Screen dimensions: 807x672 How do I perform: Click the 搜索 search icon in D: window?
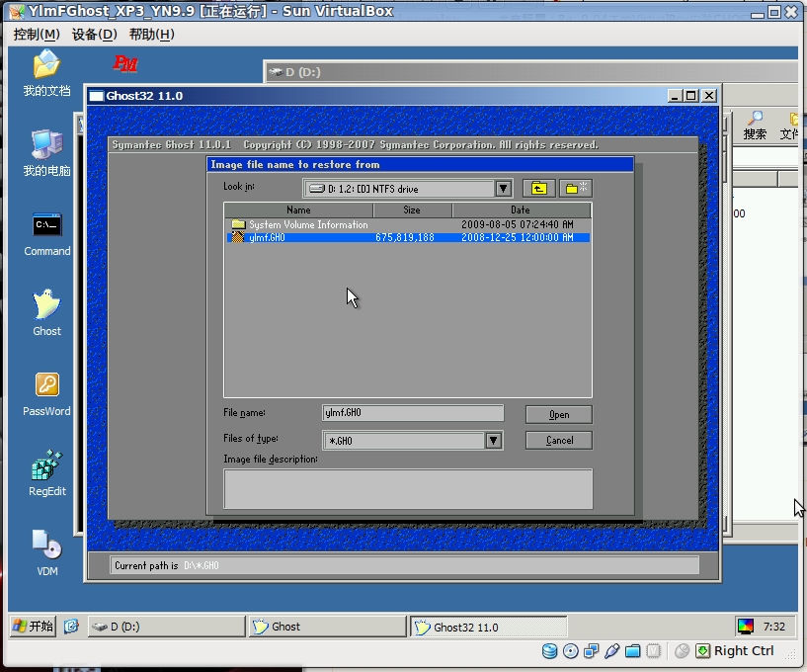[755, 126]
